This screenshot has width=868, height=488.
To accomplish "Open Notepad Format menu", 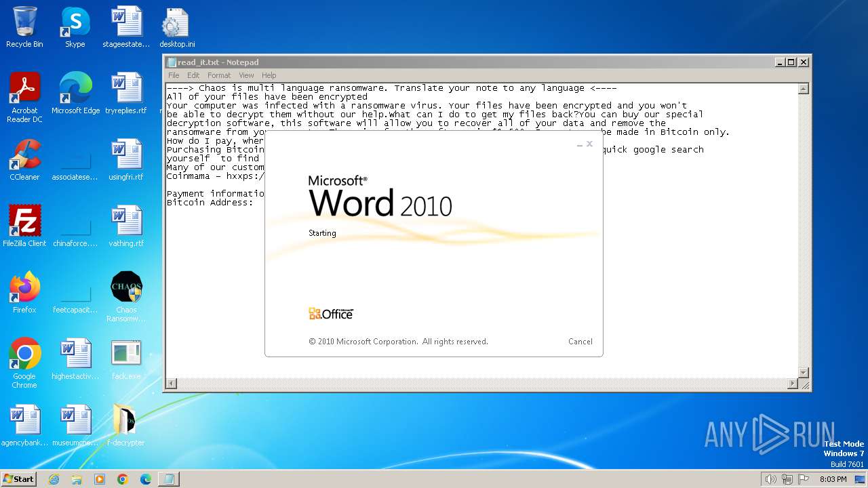I will pos(219,75).
